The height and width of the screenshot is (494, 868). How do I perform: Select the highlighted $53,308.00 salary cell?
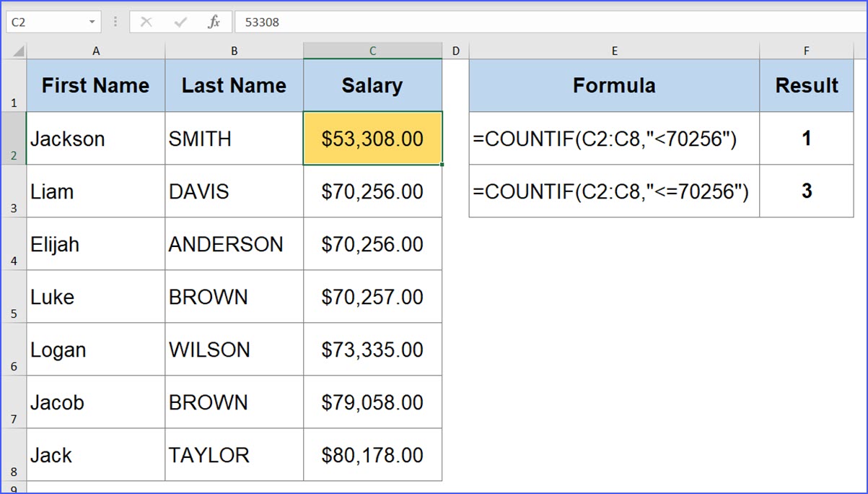(372, 138)
